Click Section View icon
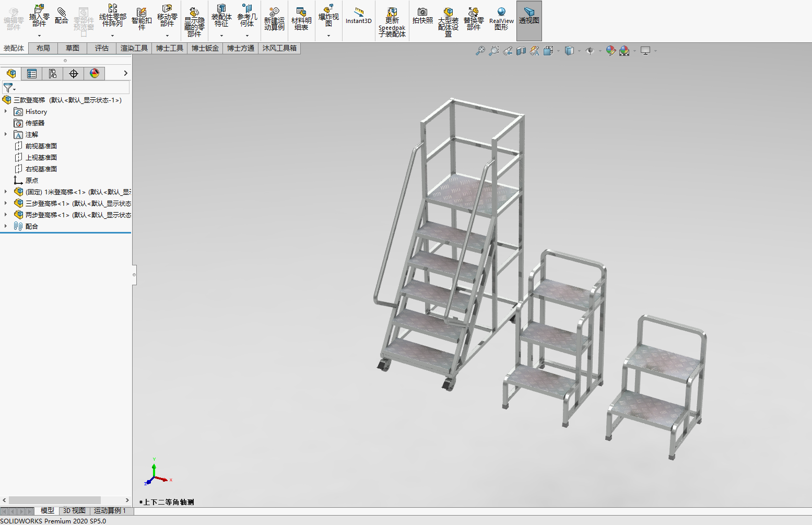Viewport: 812px width, 525px height. 521,51
